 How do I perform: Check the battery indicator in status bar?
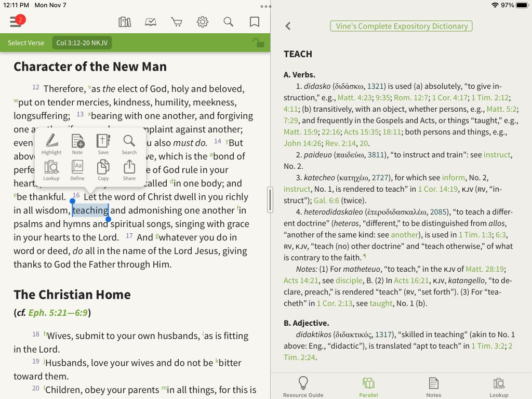pos(522,5)
